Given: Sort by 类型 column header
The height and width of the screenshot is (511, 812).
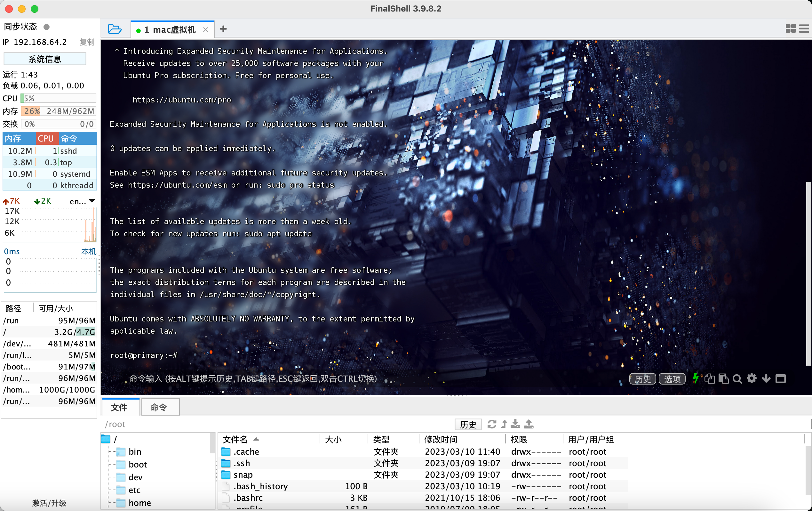Looking at the screenshot, I should point(393,439).
